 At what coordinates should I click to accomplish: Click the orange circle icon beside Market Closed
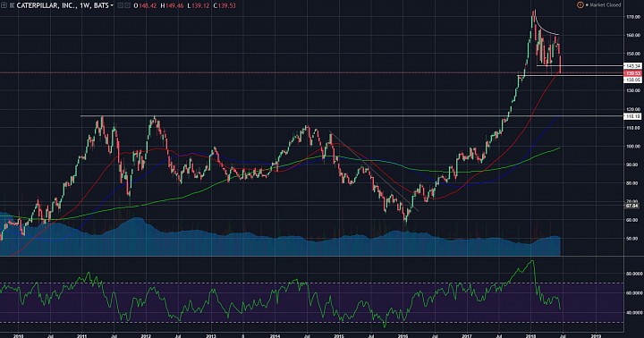580,5
